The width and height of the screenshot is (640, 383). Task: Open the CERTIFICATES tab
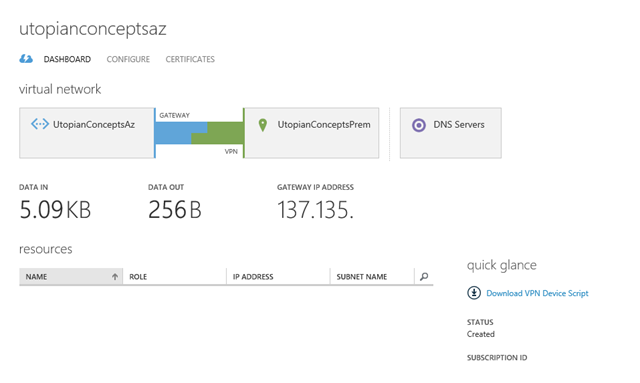tap(190, 59)
